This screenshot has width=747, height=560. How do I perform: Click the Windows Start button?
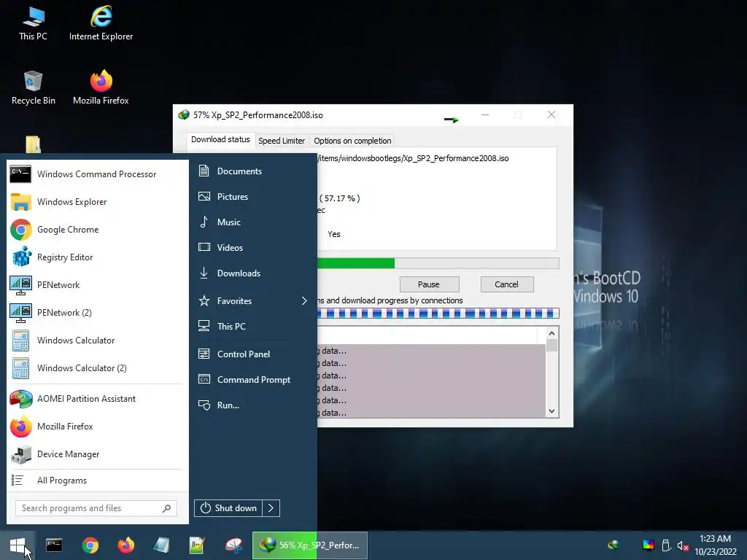[18, 545]
